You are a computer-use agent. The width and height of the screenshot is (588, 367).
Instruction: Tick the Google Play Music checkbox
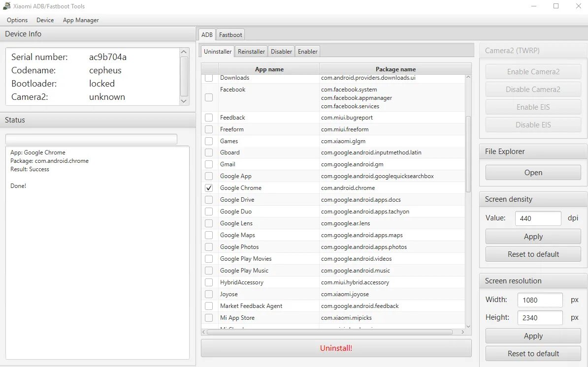point(209,271)
